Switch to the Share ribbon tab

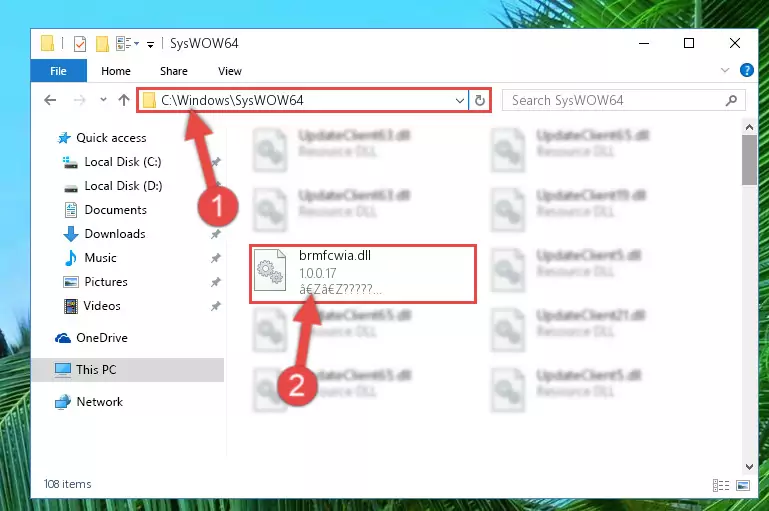point(174,71)
